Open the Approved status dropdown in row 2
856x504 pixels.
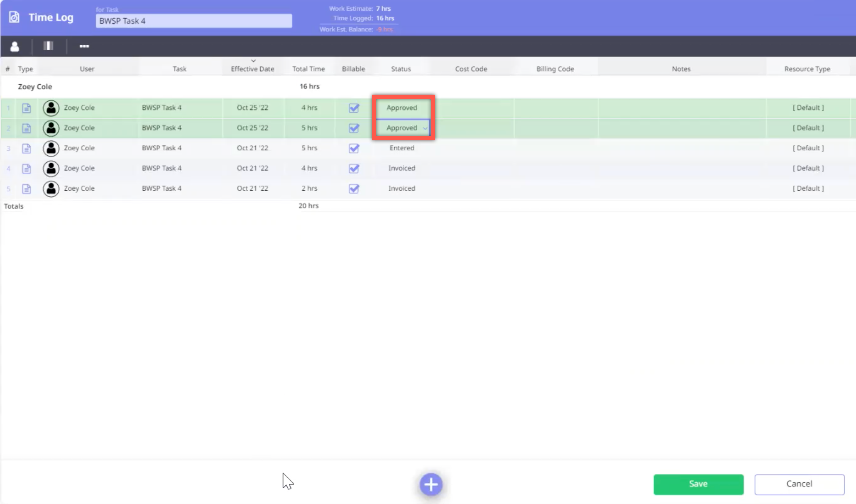[425, 128]
